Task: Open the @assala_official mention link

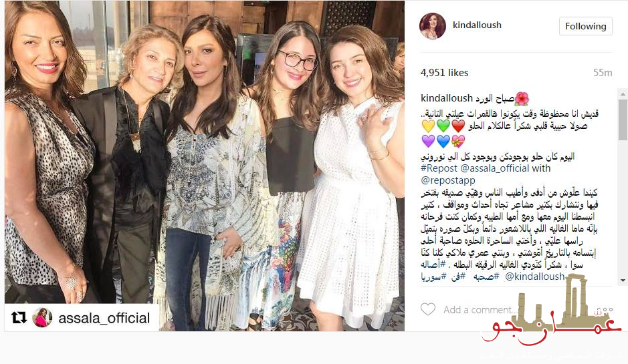Action: click(495, 168)
